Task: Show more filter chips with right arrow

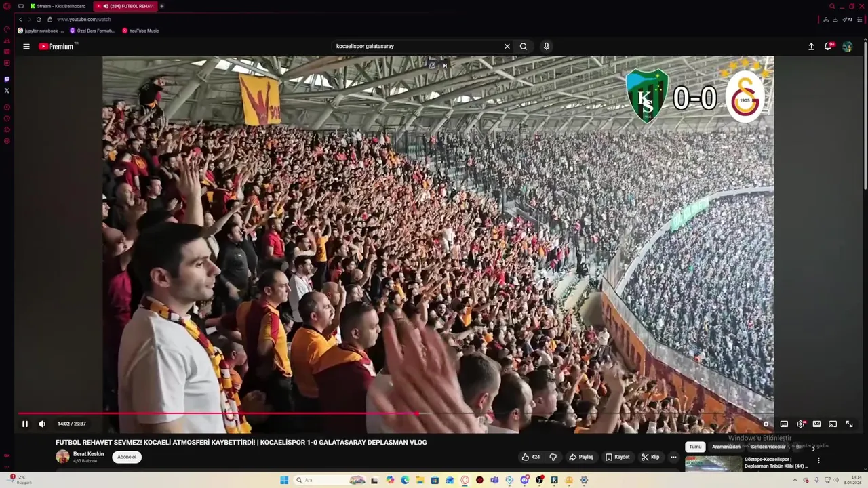Action: point(814,448)
